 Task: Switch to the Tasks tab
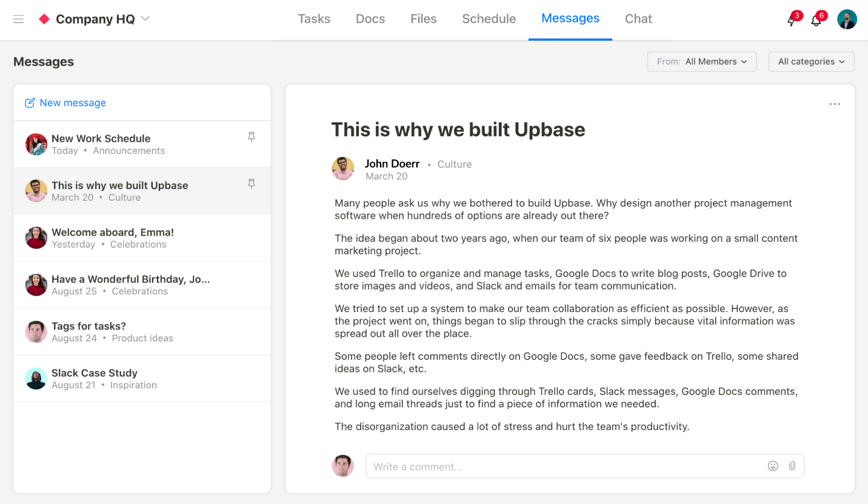tap(314, 19)
